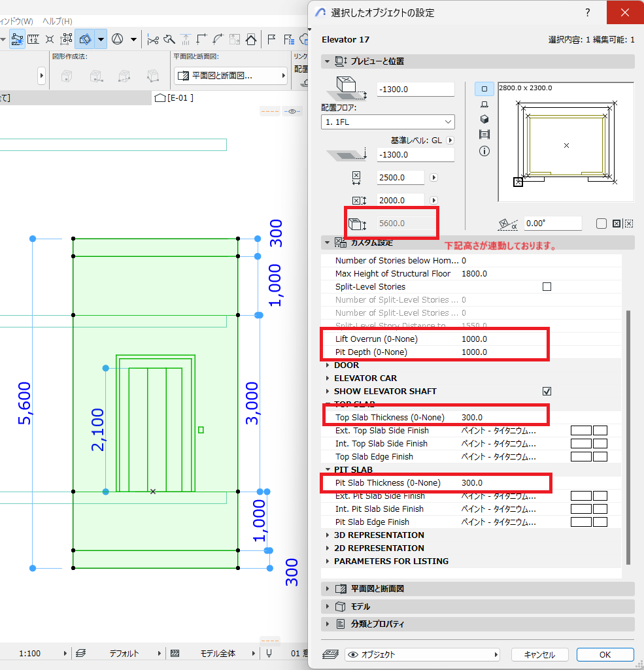This screenshot has height=670, width=644.
Task: Expand the 分類とプロパティ panel
Action: [x=477, y=624]
